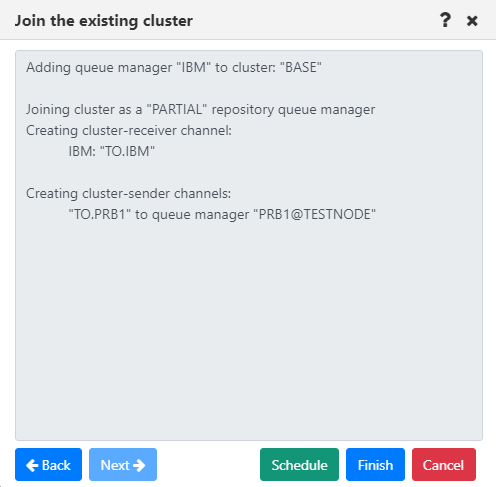Click the dialog title "Join the existing cluster"
The image size is (496, 487).
click(x=104, y=21)
